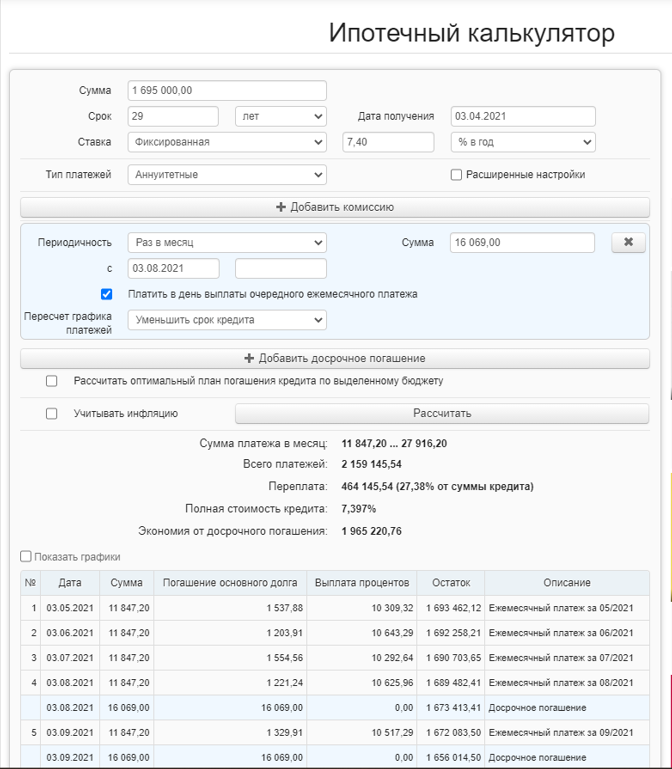The height and width of the screenshot is (769, 672).
Task: Click savings value '1 965 220,76'
Action: [371, 532]
